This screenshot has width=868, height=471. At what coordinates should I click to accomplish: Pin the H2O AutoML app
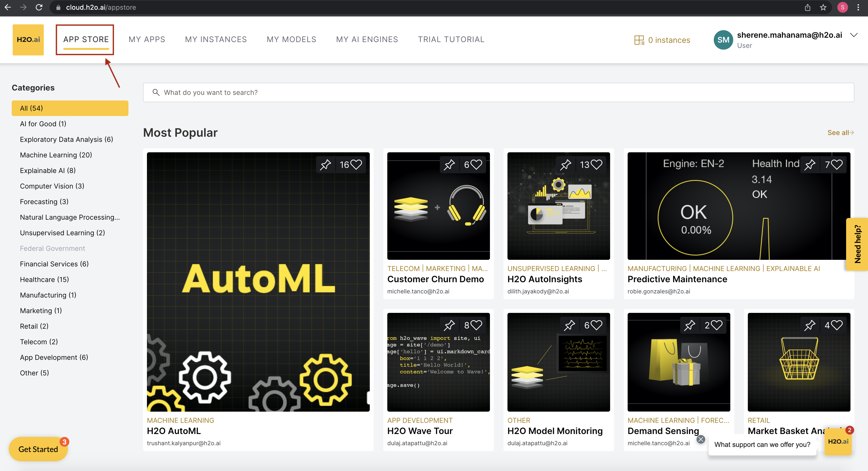pyautogui.click(x=325, y=165)
